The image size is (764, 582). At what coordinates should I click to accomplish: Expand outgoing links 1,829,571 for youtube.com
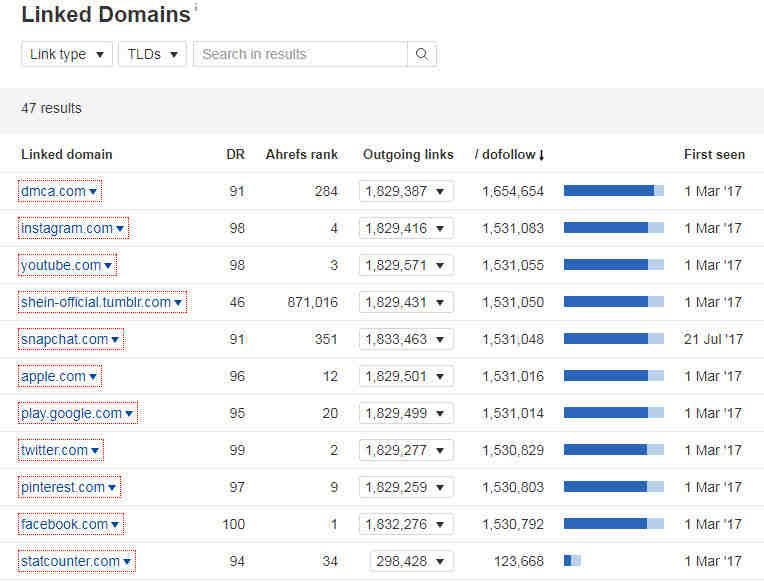(x=406, y=265)
